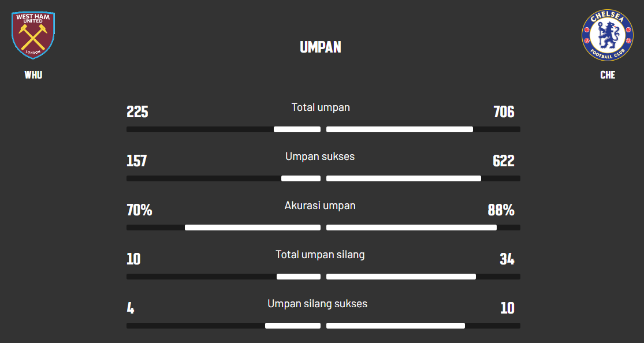Select the CHE team label
The height and width of the screenshot is (343, 644).
point(608,75)
